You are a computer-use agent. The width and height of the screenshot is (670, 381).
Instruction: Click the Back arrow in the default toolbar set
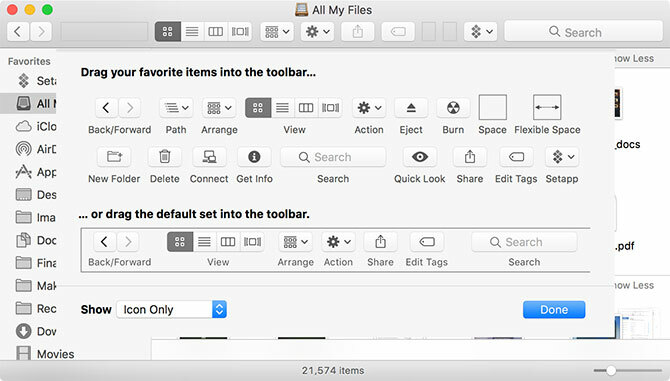pos(104,242)
